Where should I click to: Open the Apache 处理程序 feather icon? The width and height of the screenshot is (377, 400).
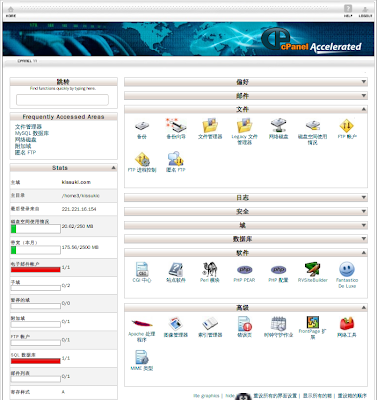point(142,323)
